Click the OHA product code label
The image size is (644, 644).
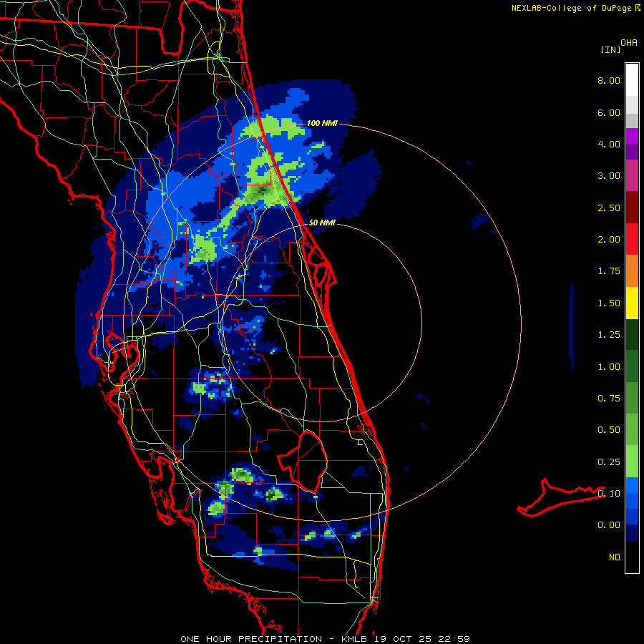[629, 42]
